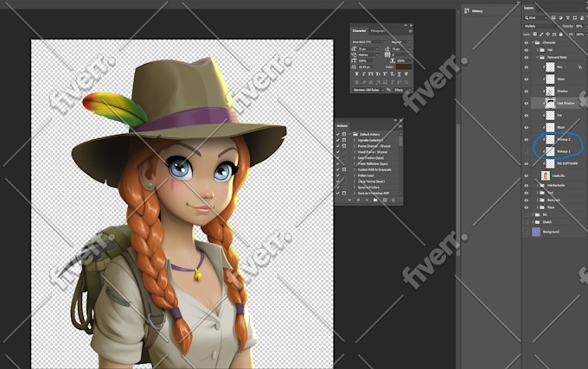Click the layer Fill value field

[x=579, y=35]
